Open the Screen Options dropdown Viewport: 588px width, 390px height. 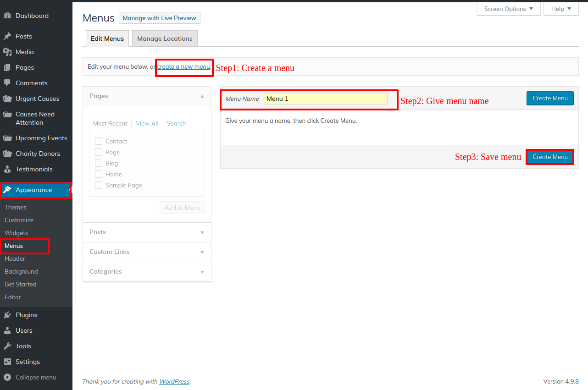click(509, 9)
